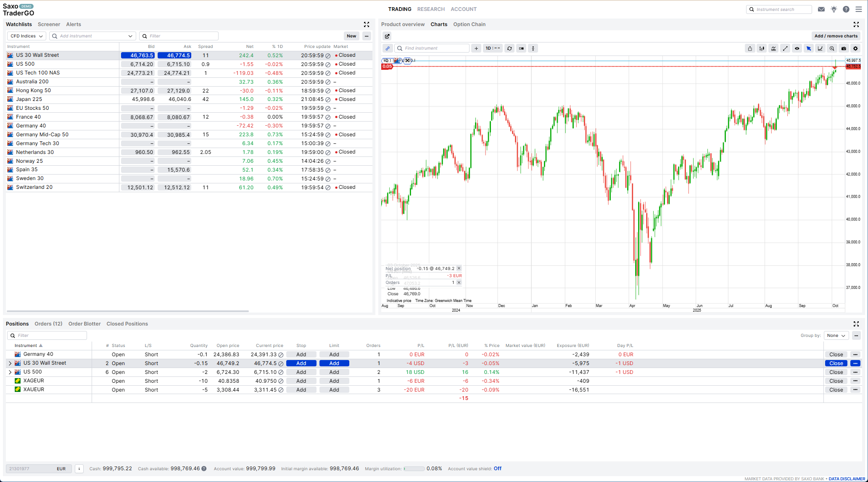Click the refresh icon in chart toolbar
Screen dimensions: 868x482
coord(509,48)
